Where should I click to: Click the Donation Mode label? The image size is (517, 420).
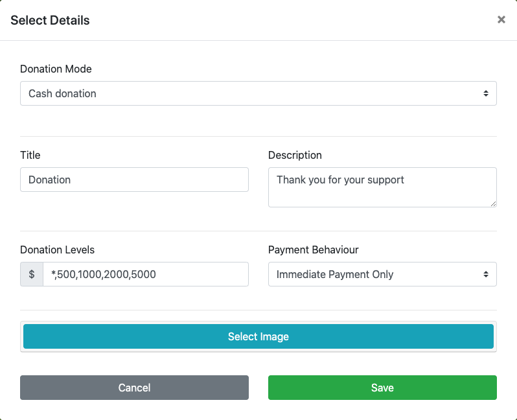point(56,69)
